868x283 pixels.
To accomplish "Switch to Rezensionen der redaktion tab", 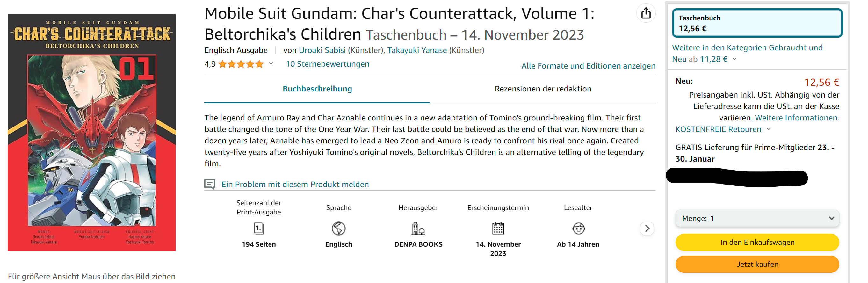I will (x=542, y=89).
